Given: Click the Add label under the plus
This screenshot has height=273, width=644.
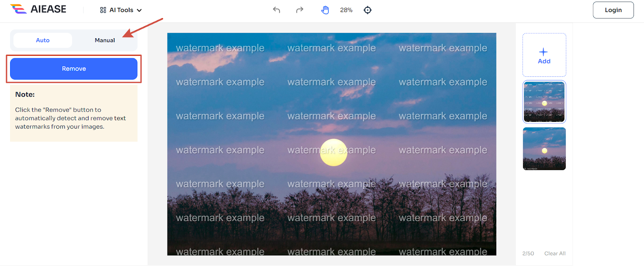Looking at the screenshot, I should coord(544,62).
